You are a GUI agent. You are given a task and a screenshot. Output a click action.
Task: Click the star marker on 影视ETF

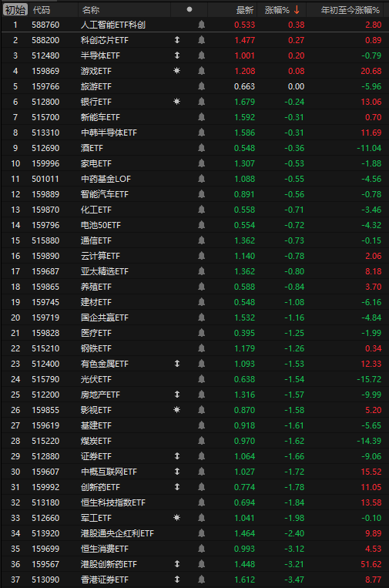(177, 409)
